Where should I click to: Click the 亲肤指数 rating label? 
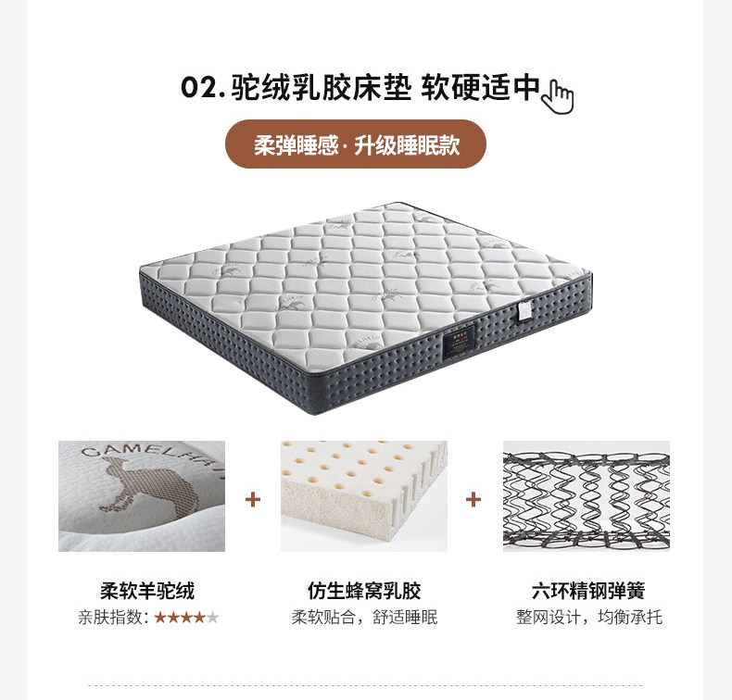(x=114, y=618)
